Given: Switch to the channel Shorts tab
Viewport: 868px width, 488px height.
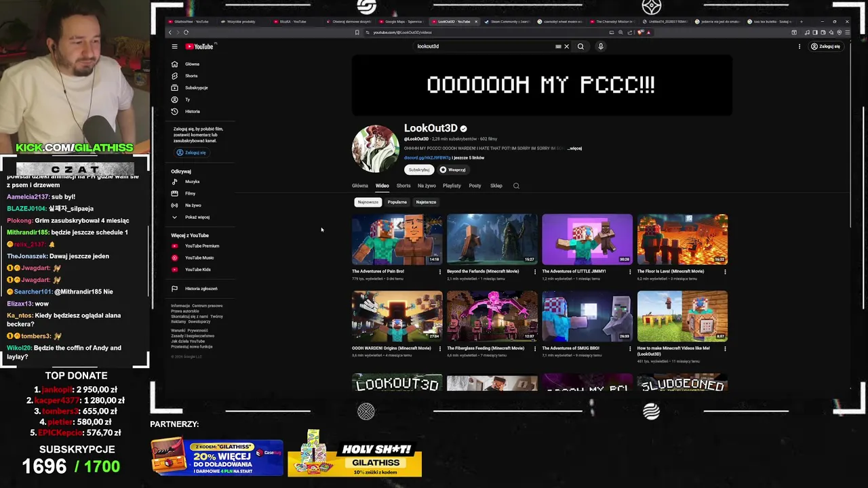Looking at the screenshot, I should 403,186.
